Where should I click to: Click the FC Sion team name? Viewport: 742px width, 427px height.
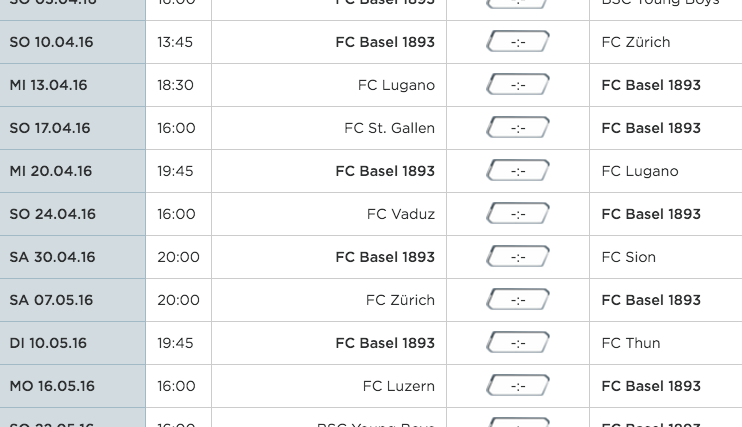pyautogui.click(x=629, y=257)
